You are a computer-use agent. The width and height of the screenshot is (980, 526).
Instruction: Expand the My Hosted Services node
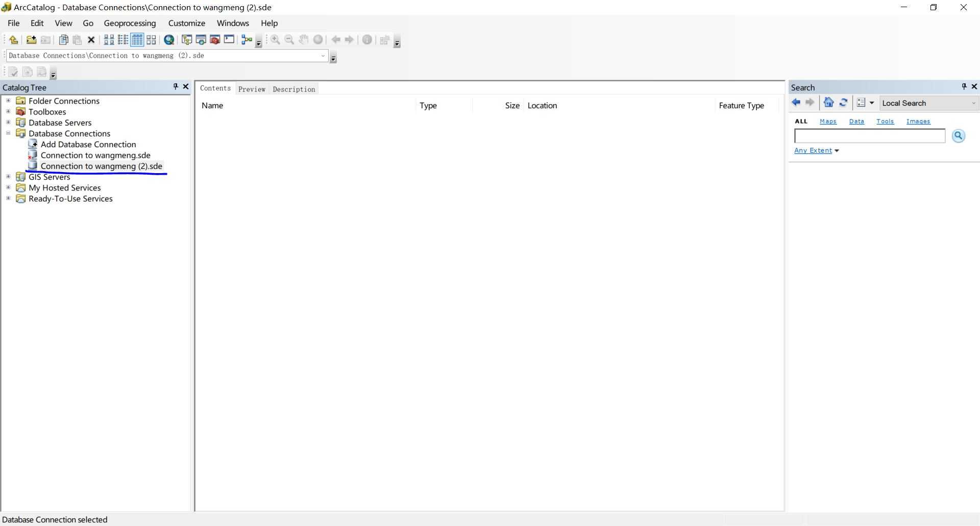(x=8, y=187)
